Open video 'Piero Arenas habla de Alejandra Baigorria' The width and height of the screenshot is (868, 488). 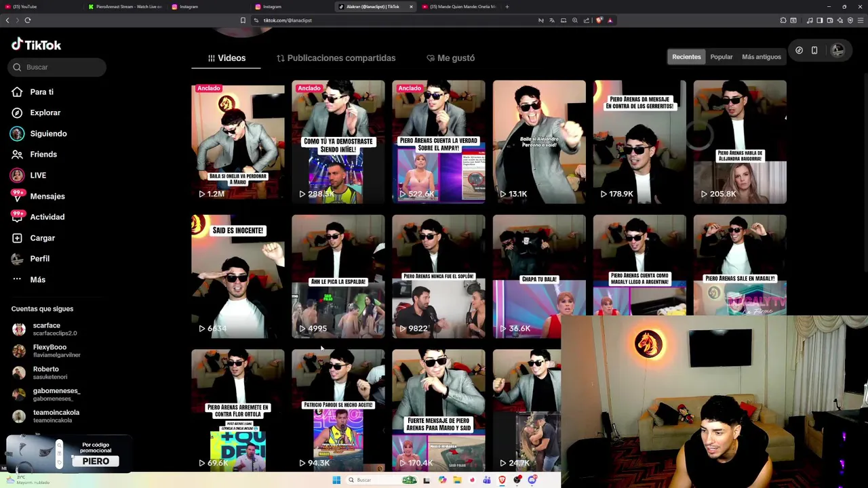740,142
